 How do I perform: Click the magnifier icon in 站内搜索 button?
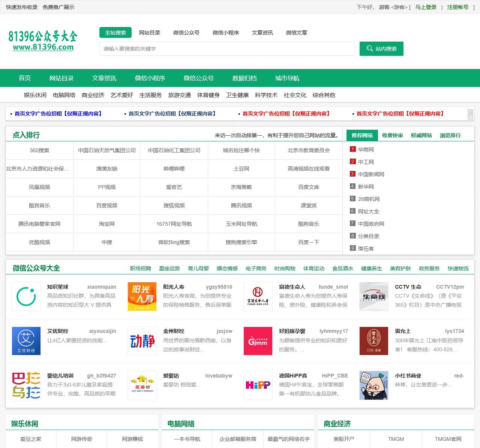(x=370, y=48)
